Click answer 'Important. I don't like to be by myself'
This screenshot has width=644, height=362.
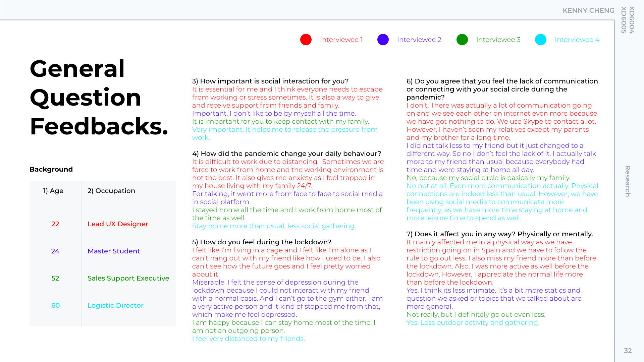(274, 113)
